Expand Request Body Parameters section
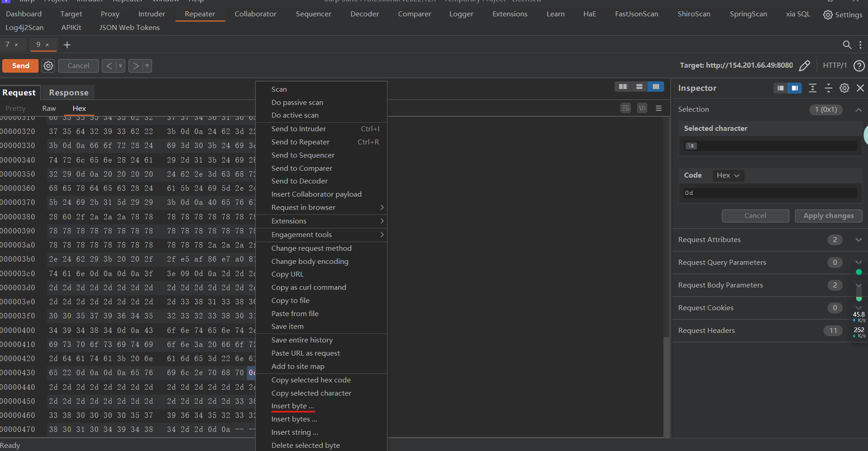This screenshot has height=451, width=868. click(x=858, y=285)
